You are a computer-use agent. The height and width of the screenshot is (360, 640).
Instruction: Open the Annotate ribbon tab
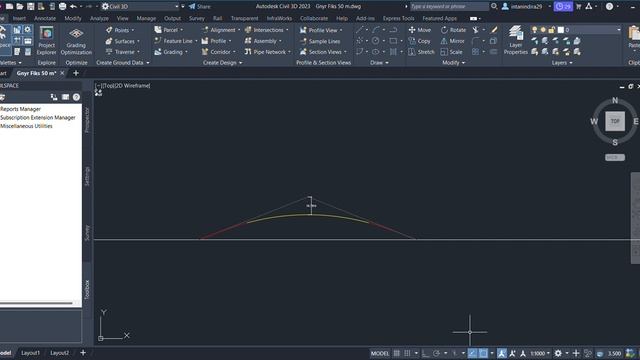coord(45,18)
